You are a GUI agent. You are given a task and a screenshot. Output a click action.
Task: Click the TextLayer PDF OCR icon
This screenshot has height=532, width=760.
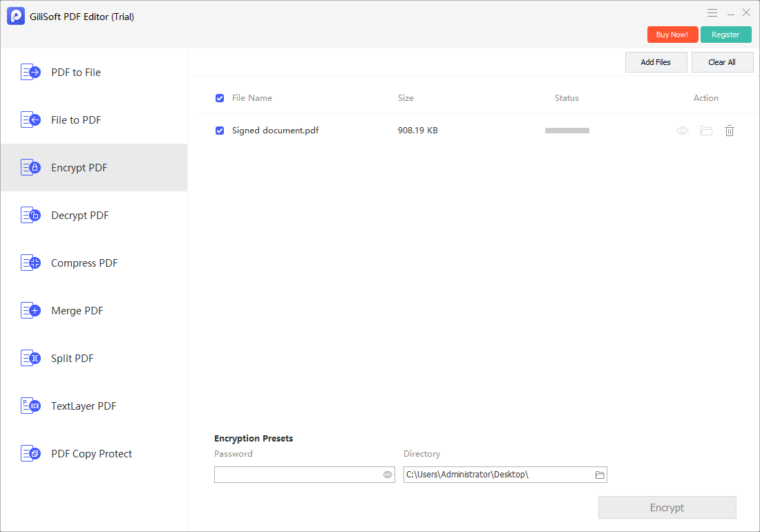pos(30,406)
